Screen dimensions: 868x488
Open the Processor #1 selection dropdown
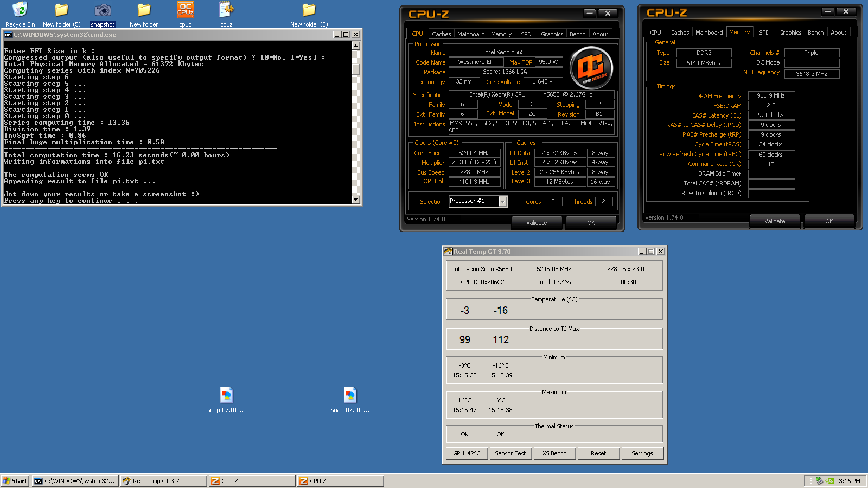coord(503,202)
